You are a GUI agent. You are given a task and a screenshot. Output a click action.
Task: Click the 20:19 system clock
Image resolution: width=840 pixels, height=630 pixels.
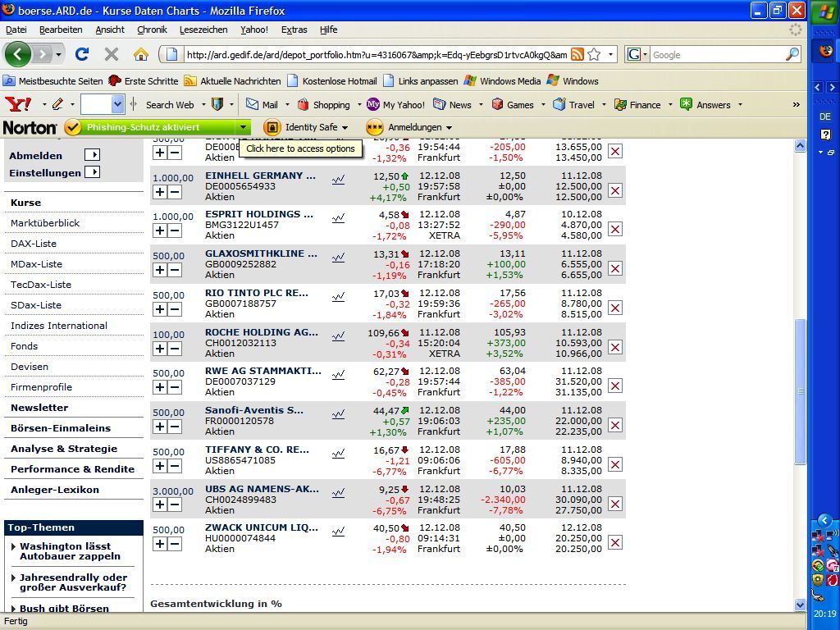pos(825,614)
